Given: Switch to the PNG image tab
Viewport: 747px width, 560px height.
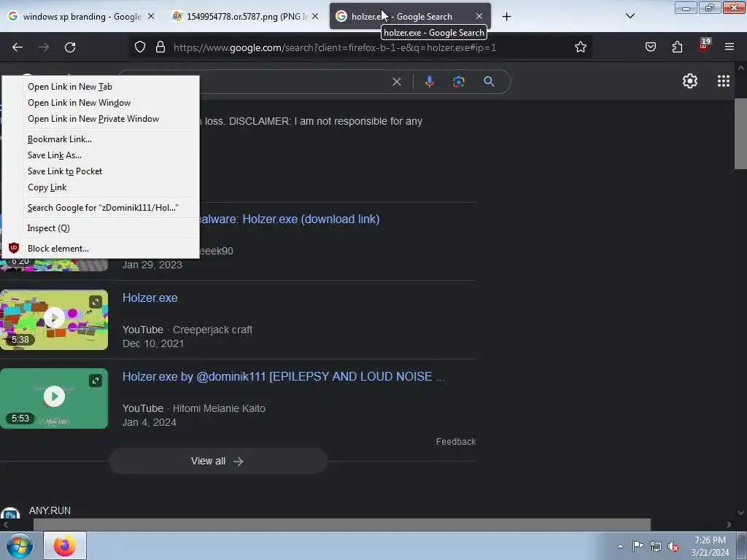Looking at the screenshot, I should pyautogui.click(x=245, y=17).
